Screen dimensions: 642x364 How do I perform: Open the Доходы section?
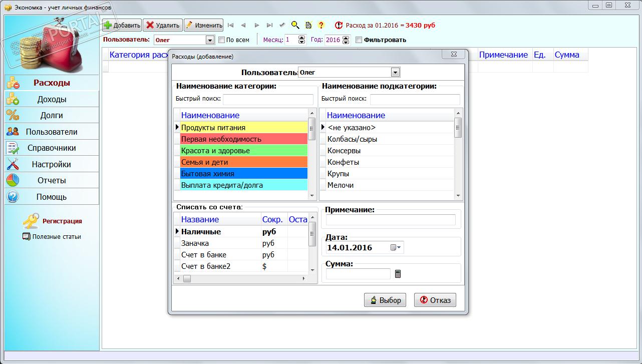click(52, 99)
